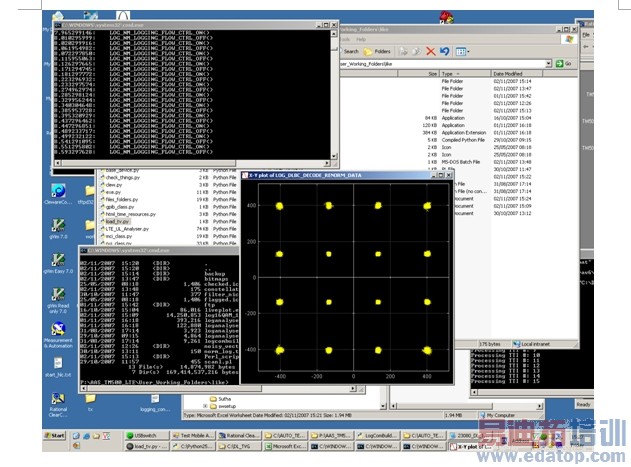Viewport: 631px width, 467px height.
Task: Select mci_class.py in file list
Action: pos(118,236)
